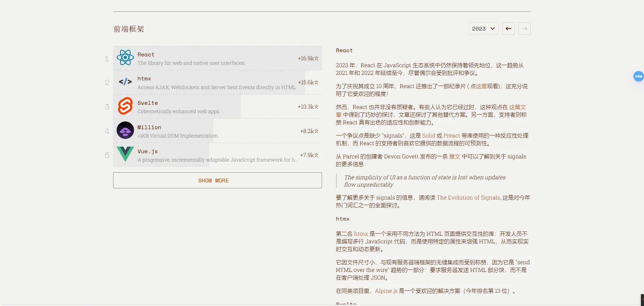Click the +16.9k star count for React

[x=308, y=58]
